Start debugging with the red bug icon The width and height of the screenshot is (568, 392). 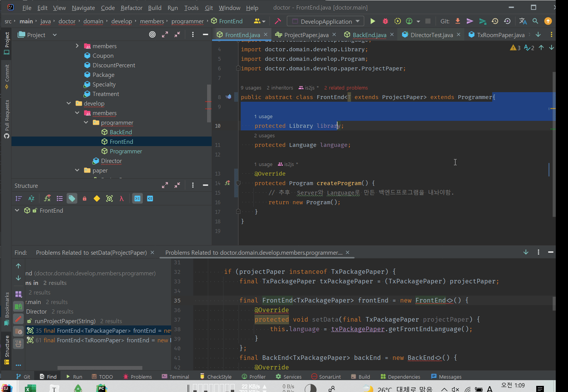tap(385, 21)
